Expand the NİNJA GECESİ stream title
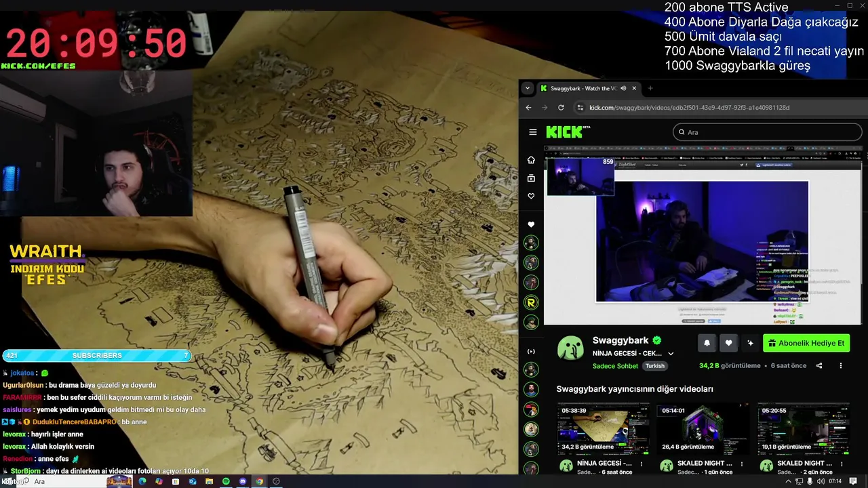The width and height of the screenshot is (868, 488). coord(671,353)
